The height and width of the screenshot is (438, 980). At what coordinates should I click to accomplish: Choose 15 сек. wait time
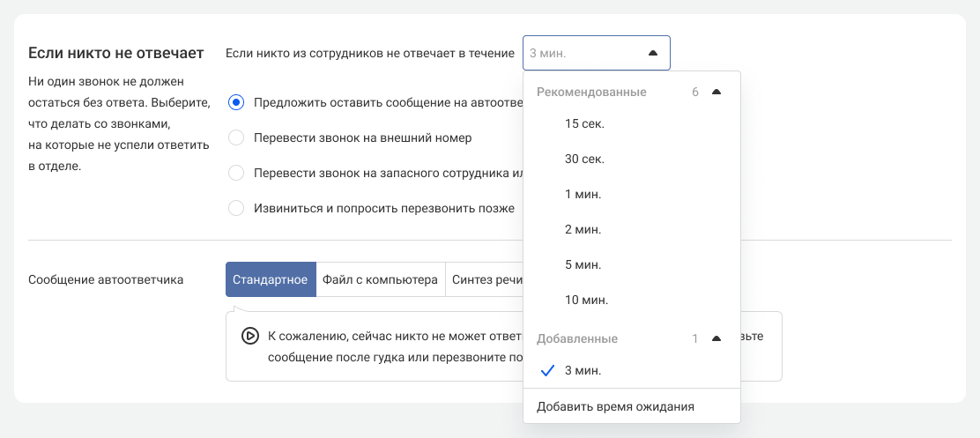[x=584, y=124]
